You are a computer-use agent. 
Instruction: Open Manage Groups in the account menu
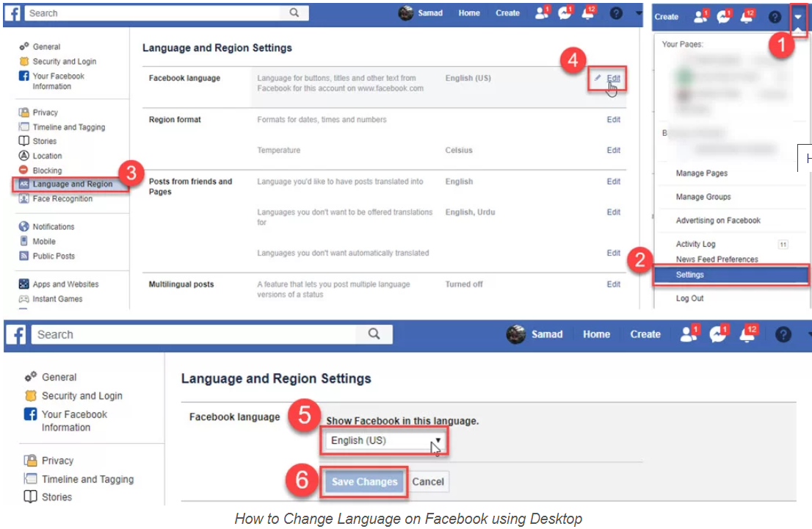703,197
